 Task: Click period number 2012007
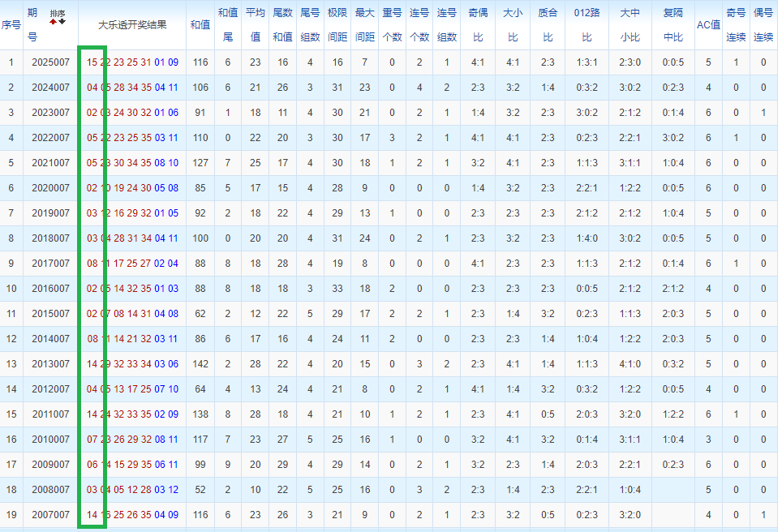click(50, 389)
